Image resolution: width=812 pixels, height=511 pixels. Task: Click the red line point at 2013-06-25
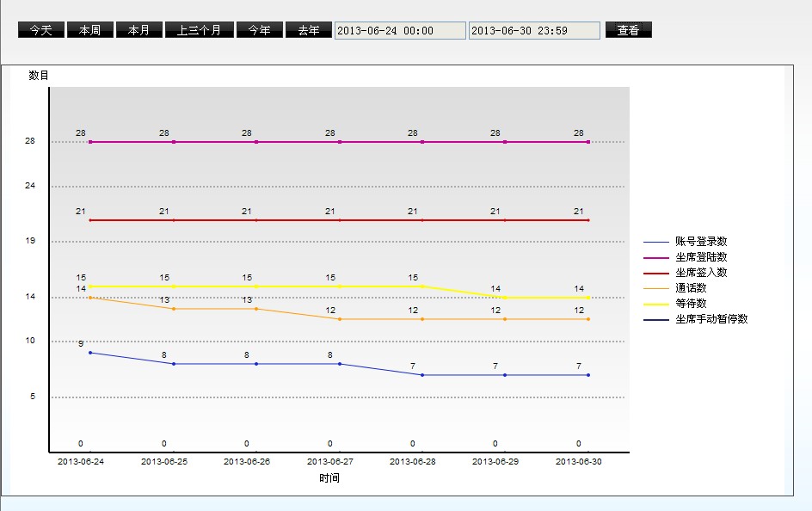[174, 220]
